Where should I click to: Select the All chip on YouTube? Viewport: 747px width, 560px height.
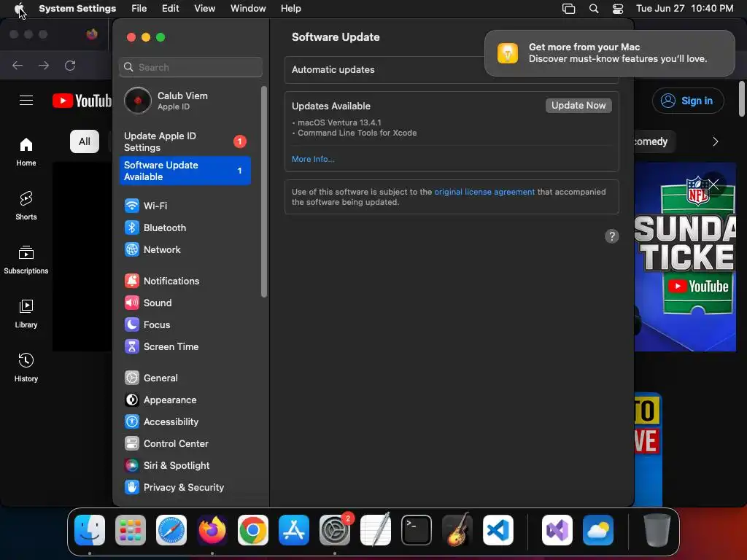pyautogui.click(x=85, y=141)
